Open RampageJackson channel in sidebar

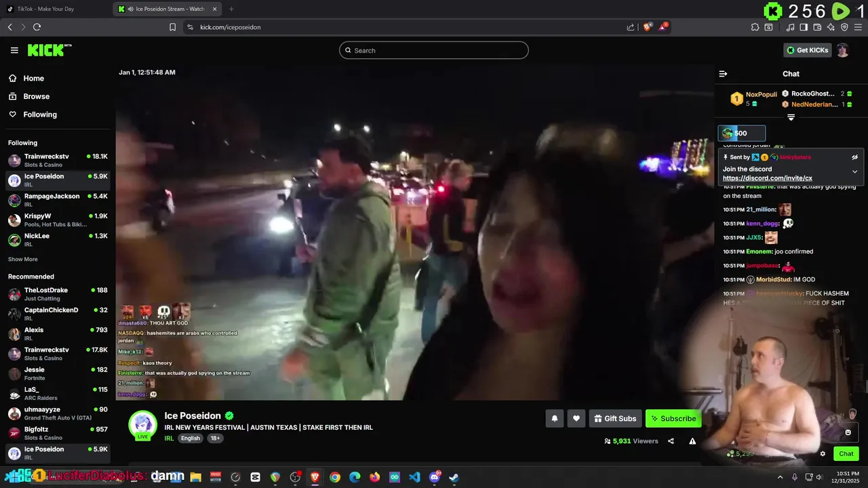58,200
